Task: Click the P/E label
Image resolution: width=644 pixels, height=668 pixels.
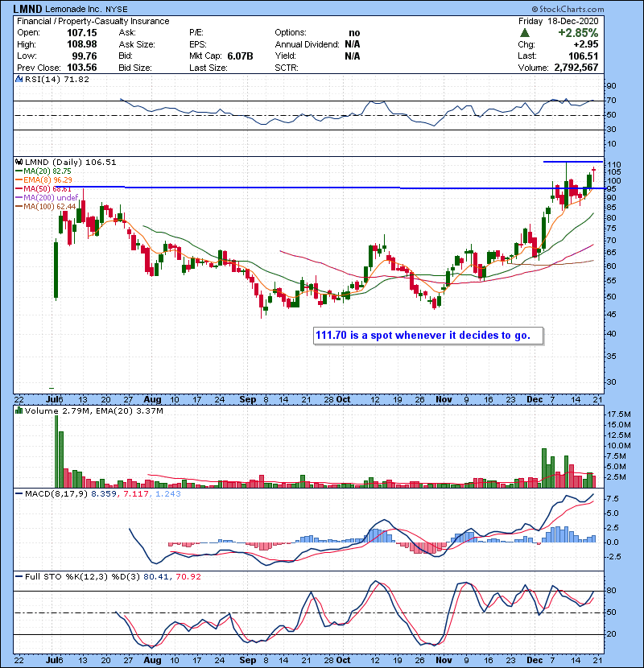Action: coord(196,33)
